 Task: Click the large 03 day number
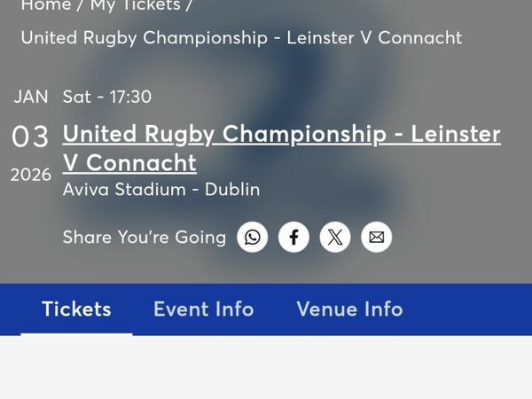coord(30,137)
